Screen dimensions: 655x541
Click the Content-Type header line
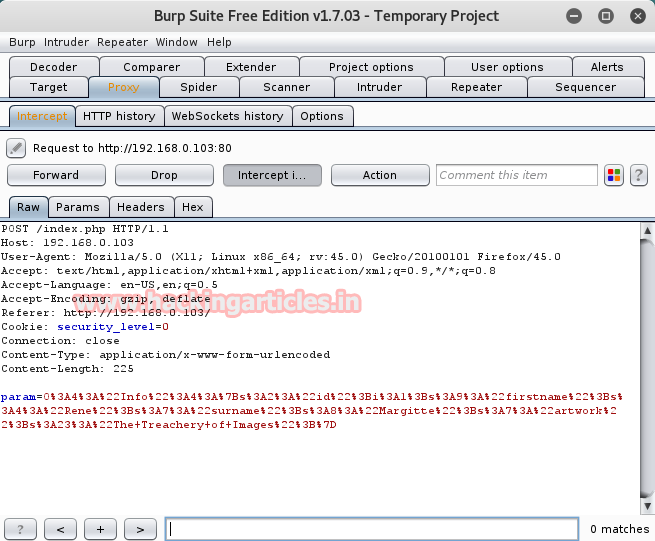[x=165, y=355]
